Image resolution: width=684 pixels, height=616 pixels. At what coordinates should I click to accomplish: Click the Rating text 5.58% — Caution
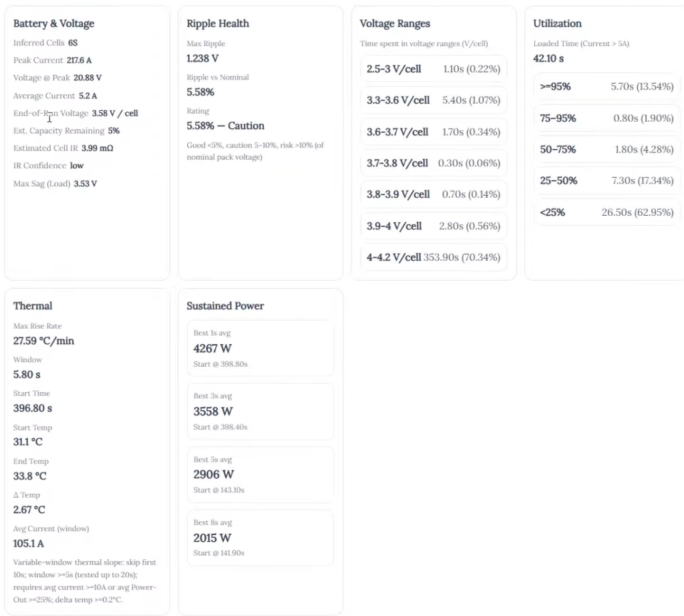(226, 126)
